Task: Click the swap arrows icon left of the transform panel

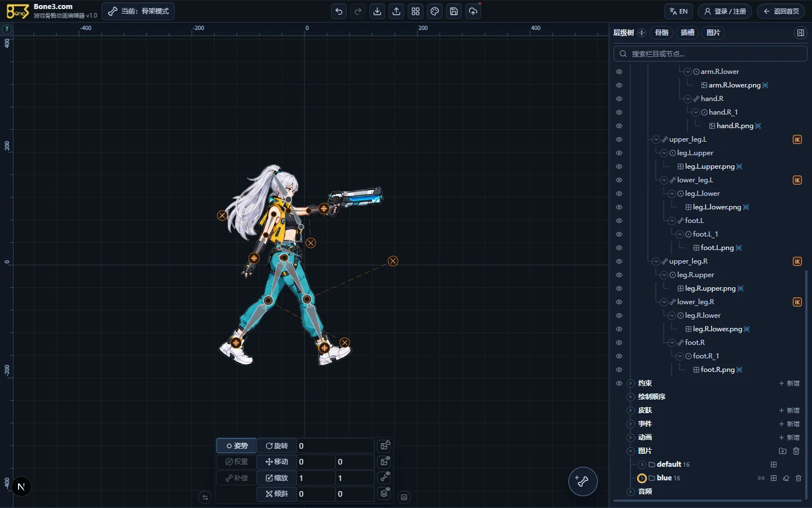Action: click(205, 497)
